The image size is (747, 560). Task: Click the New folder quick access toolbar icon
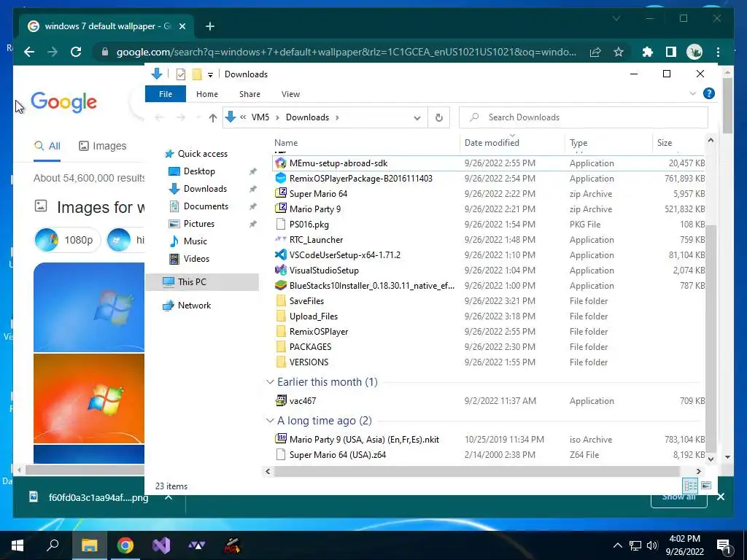[197, 74]
